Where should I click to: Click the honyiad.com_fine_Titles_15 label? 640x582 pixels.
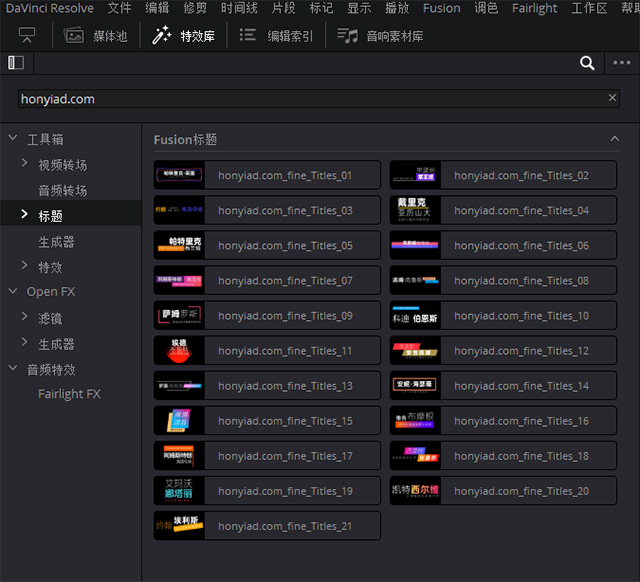click(285, 421)
